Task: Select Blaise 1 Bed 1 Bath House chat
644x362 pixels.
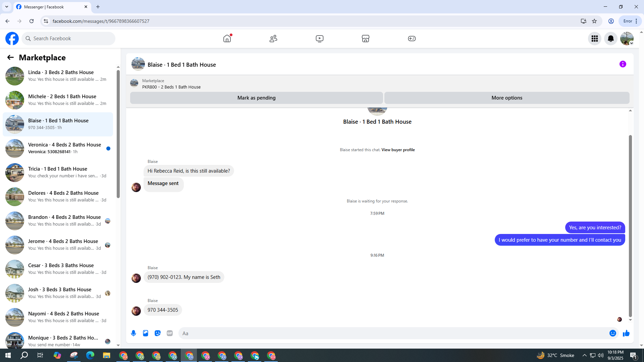Action: [58, 124]
